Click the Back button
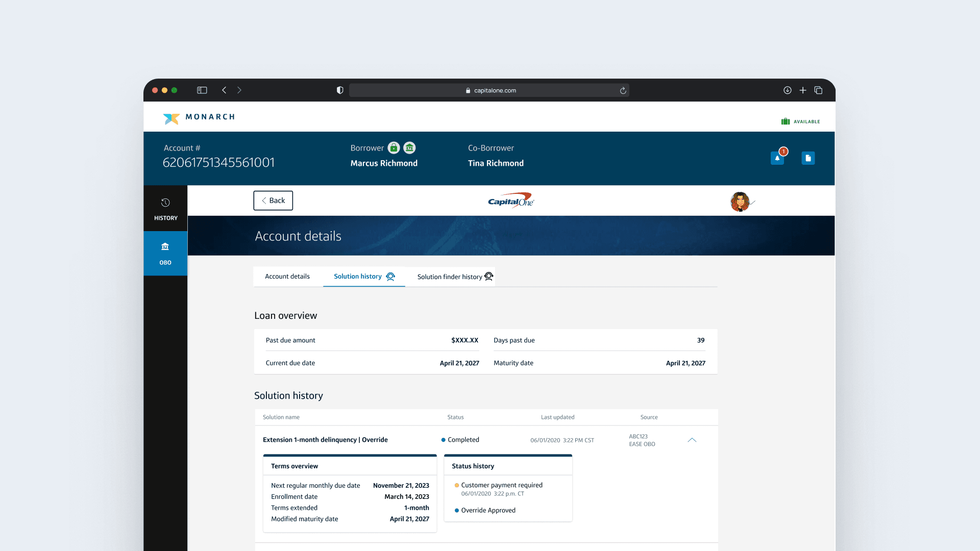 [x=273, y=201]
